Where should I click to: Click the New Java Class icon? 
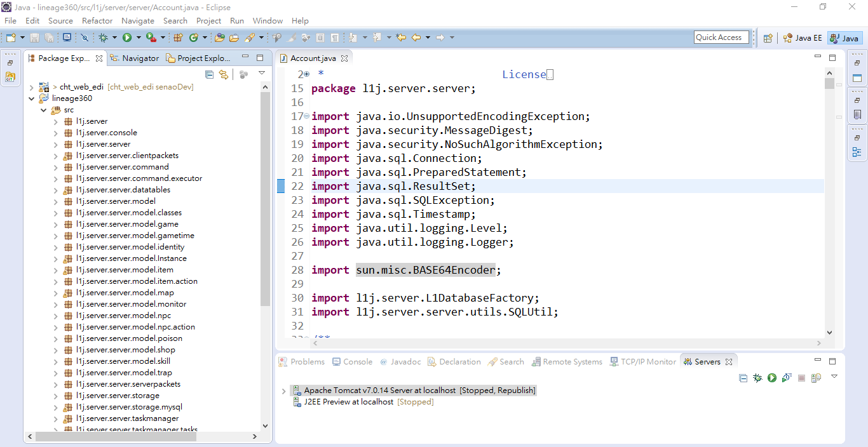click(194, 37)
